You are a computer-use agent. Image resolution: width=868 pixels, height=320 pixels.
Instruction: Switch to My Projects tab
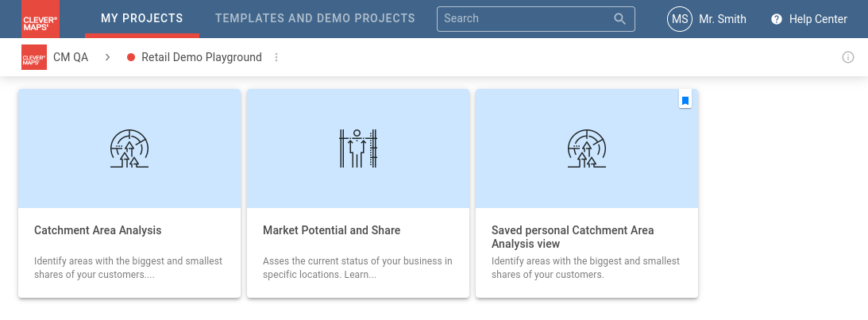point(141,18)
